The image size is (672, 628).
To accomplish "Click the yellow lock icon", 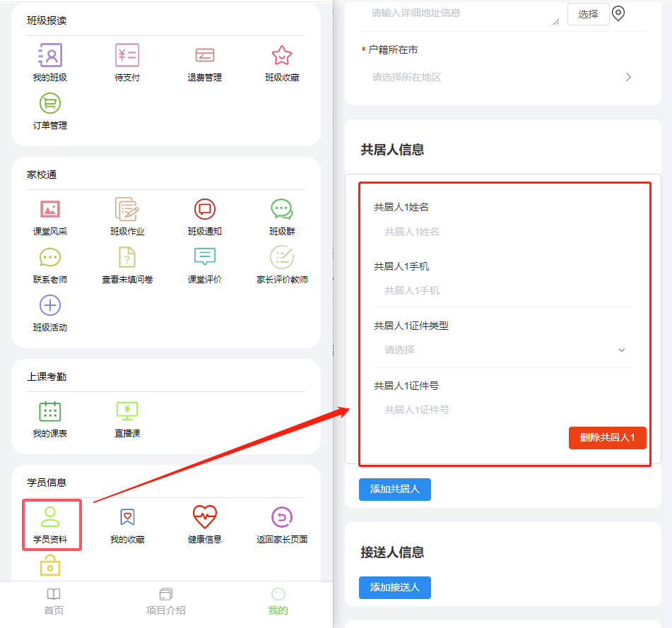I will pyautogui.click(x=50, y=565).
